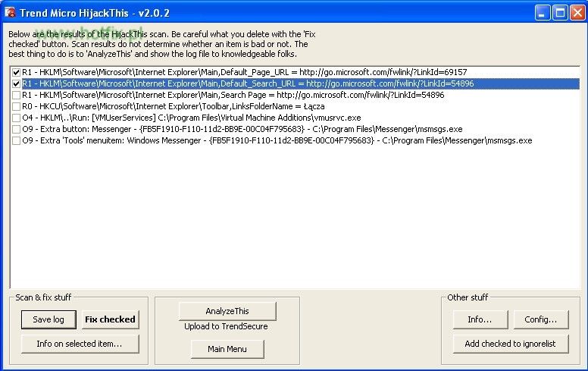588x371 pixels.
Task: Tick the R0 LinksFolderName entry checkbox
Action: tap(16, 106)
